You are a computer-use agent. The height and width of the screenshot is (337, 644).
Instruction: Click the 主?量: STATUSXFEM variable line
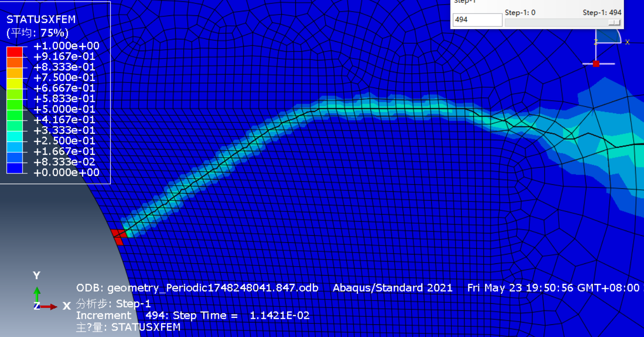click(128, 327)
